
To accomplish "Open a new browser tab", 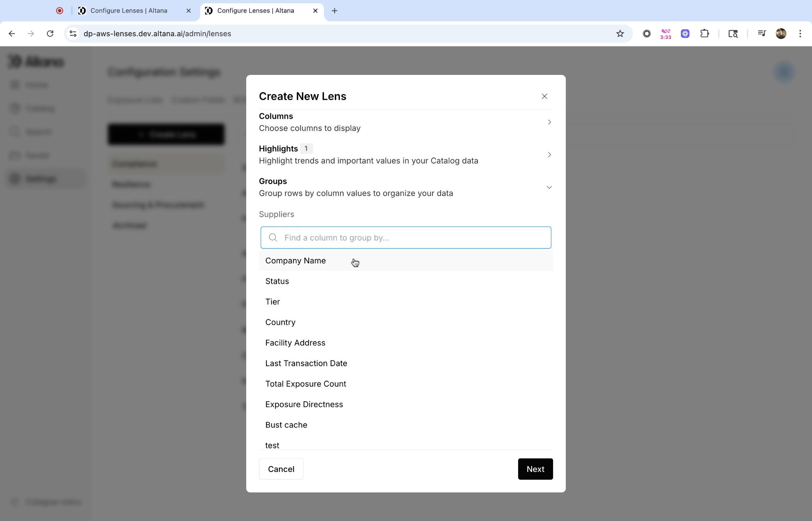I will coord(334,11).
